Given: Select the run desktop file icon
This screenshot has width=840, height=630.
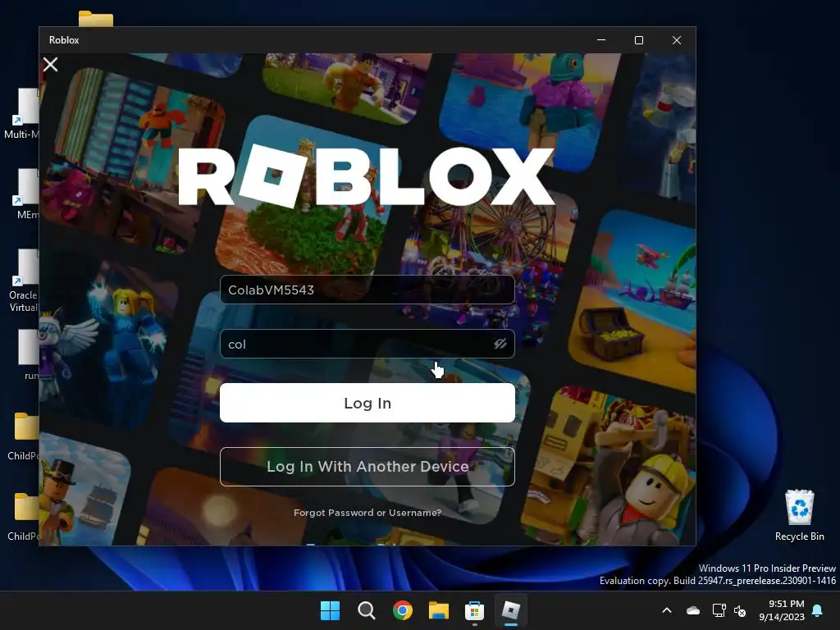Looking at the screenshot, I should pyautogui.click(x=29, y=354).
